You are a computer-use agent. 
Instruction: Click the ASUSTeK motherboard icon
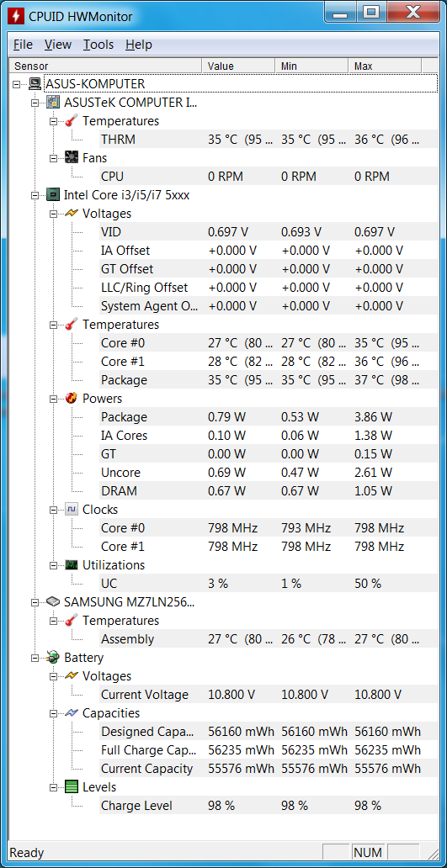pyautogui.click(x=53, y=103)
